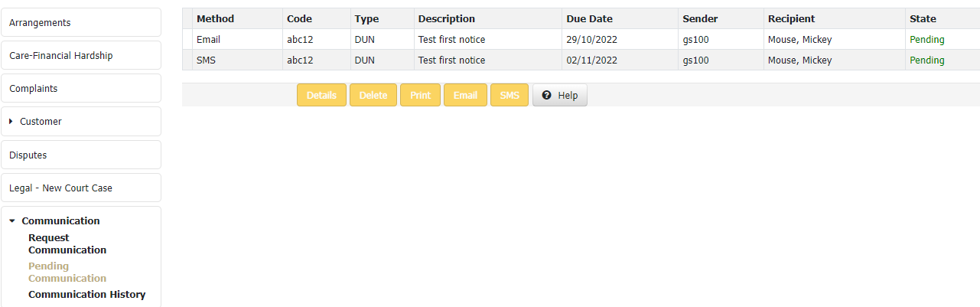Collapse the Communication section arrow
Screen dimensions: 980x307
(12, 220)
